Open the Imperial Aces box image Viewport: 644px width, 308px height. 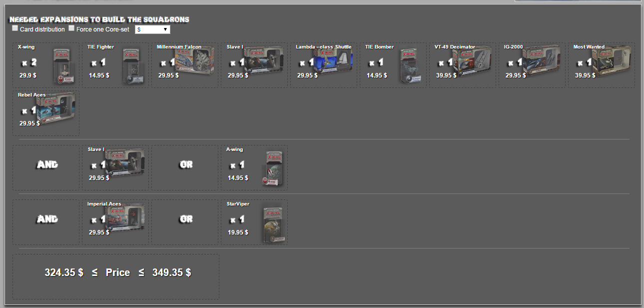[x=125, y=218]
